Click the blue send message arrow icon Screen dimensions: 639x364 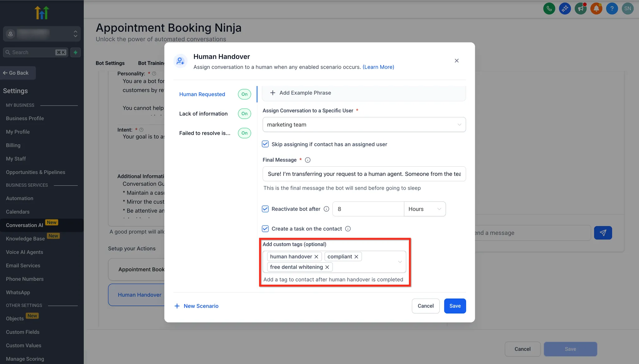pyautogui.click(x=603, y=233)
